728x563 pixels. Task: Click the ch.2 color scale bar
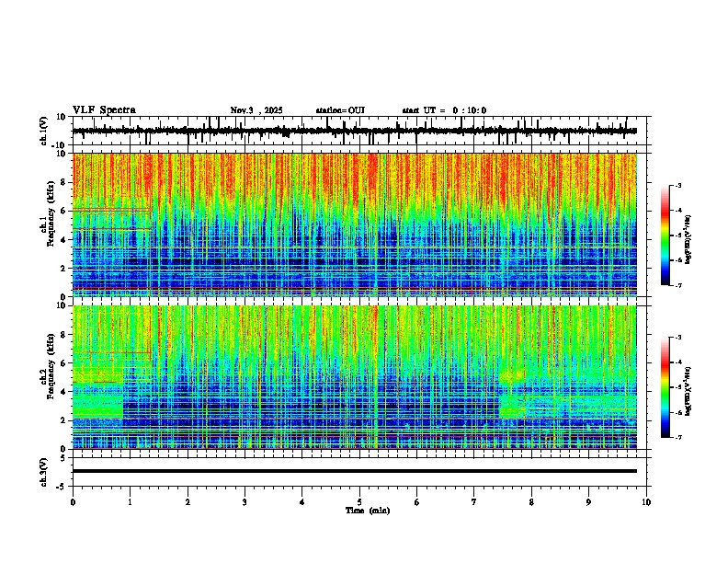665,387
